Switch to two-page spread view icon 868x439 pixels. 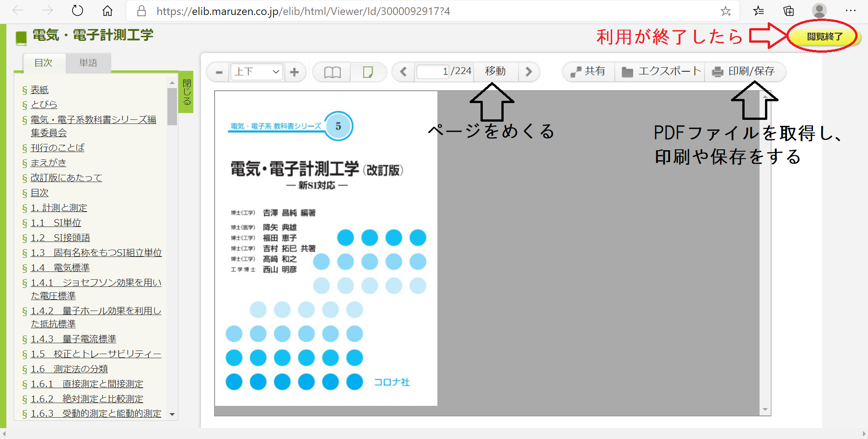[x=332, y=72]
